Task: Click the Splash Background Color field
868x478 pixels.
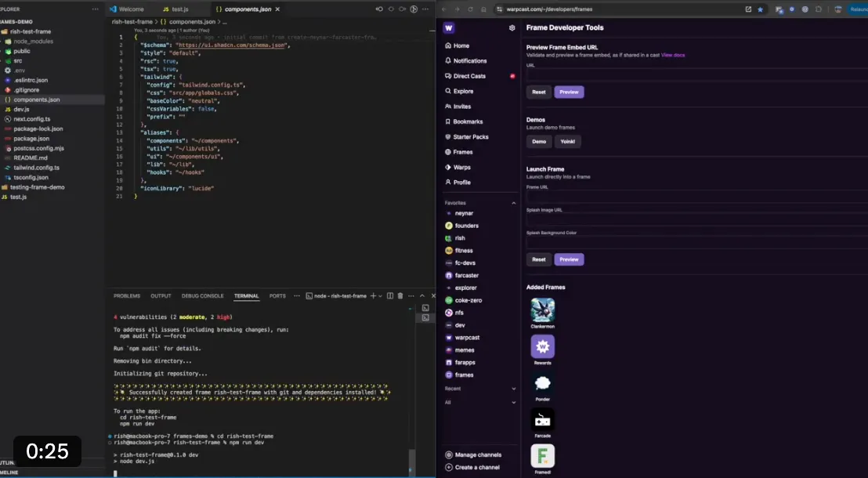Action: 697,243
